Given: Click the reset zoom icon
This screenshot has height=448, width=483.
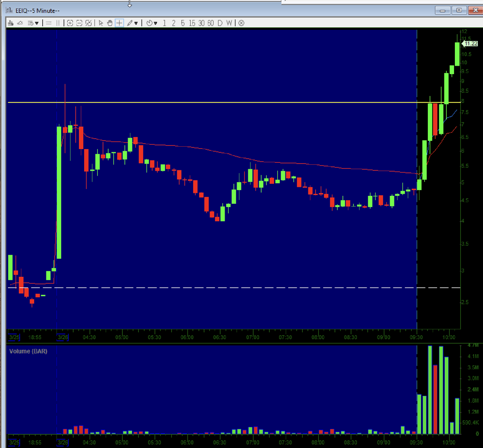Looking at the screenshot, I should click(89, 23).
